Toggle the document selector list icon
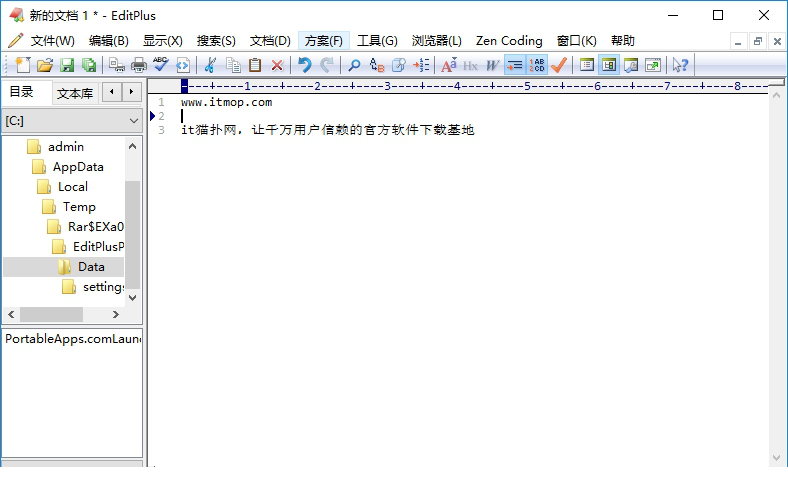 pyautogui.click(x=586, y=65)
